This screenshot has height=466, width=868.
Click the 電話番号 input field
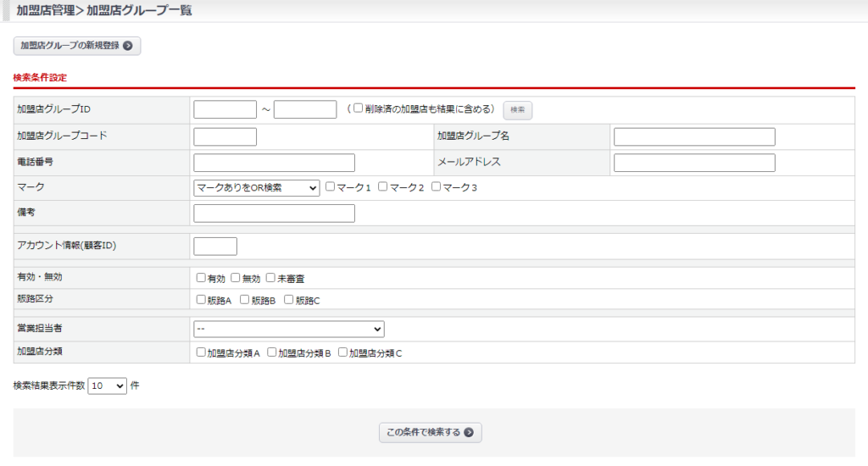coord(274,163)
